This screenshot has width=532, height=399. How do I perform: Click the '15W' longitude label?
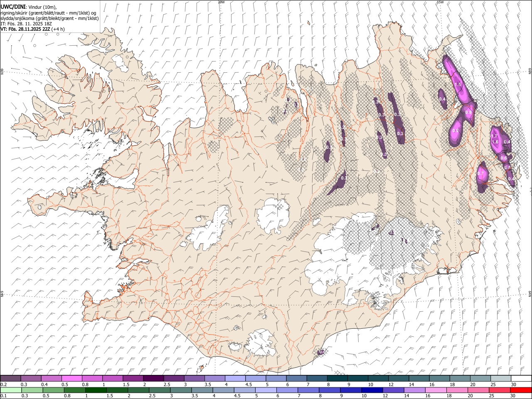440,2
